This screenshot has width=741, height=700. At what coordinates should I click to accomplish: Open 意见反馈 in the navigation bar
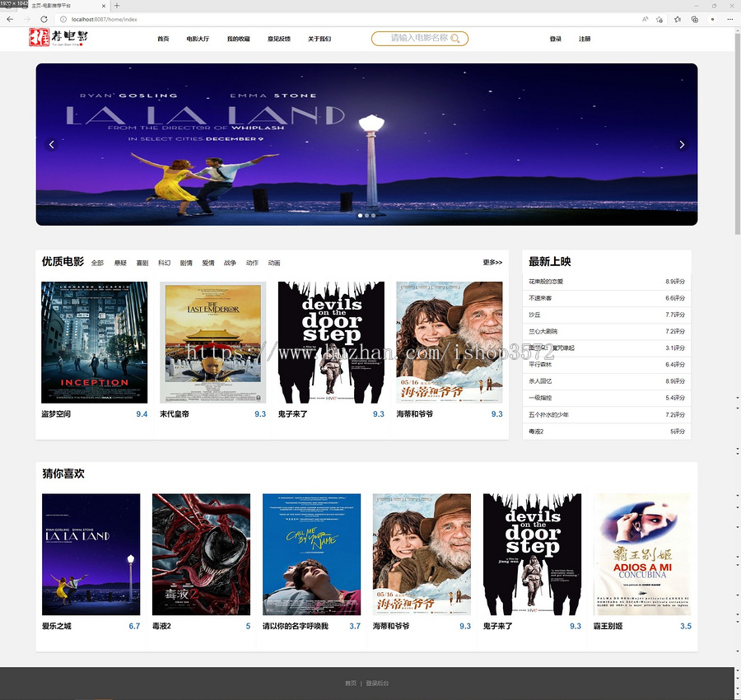coord(279,39)
